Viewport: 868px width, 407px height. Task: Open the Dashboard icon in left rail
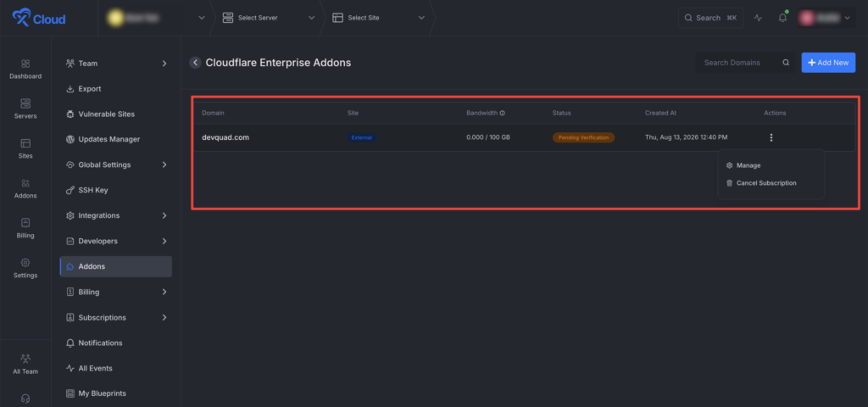coord(25,64)
